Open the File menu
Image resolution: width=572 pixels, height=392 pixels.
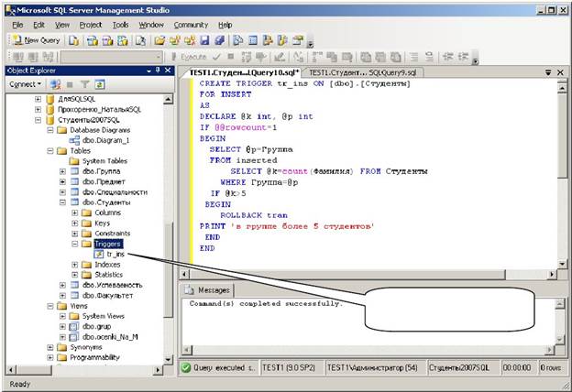pyautogui.click(x=17, y=25)
